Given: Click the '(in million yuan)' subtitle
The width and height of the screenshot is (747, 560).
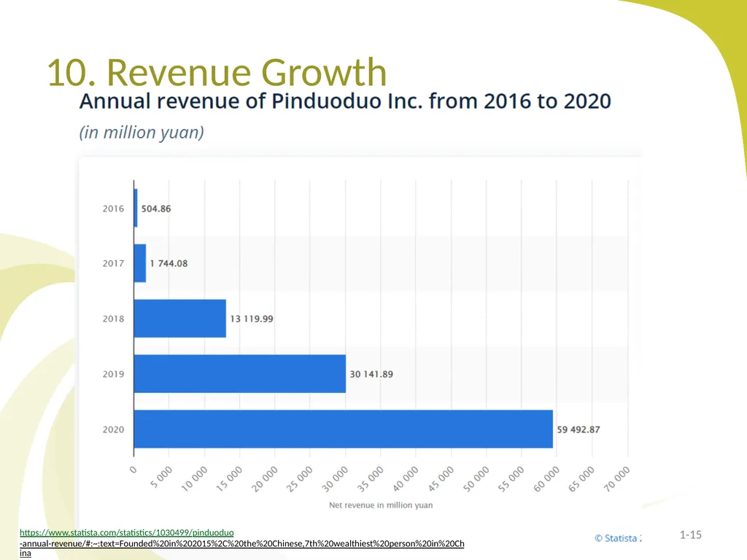Looking at the screenshot, I should pos(142,133).
